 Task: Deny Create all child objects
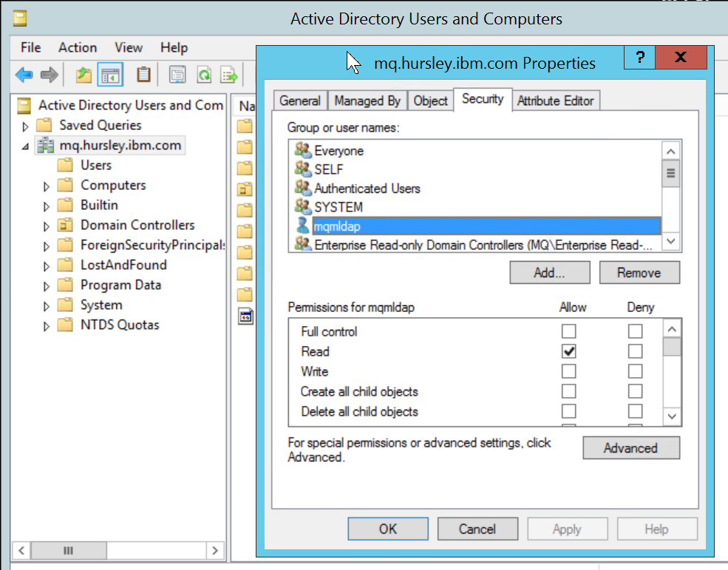click(x=635, y=391)
